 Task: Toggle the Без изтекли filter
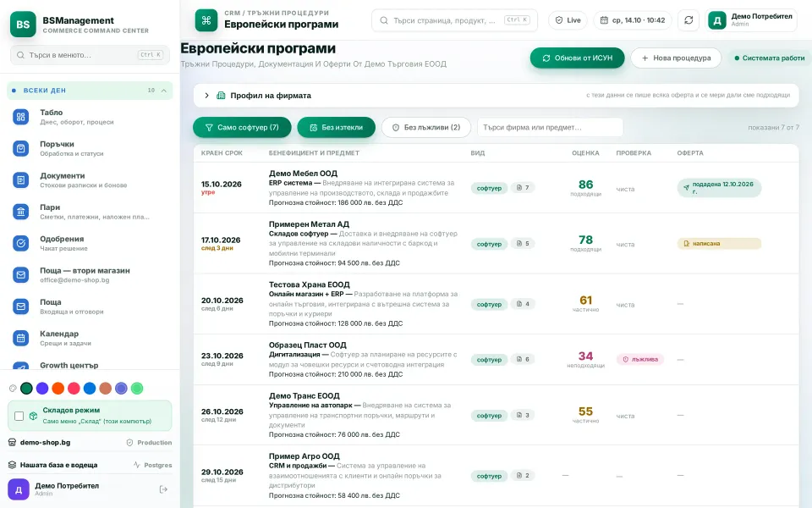336,128
